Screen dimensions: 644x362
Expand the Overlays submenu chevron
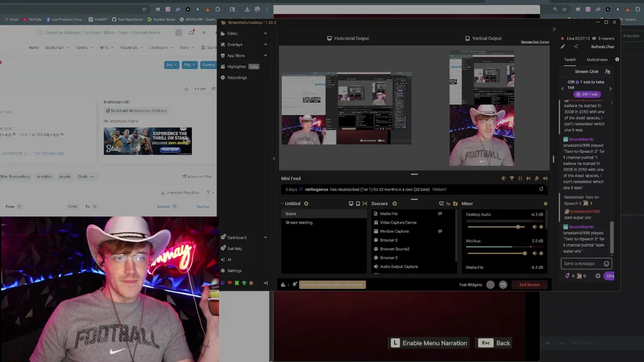265,44
